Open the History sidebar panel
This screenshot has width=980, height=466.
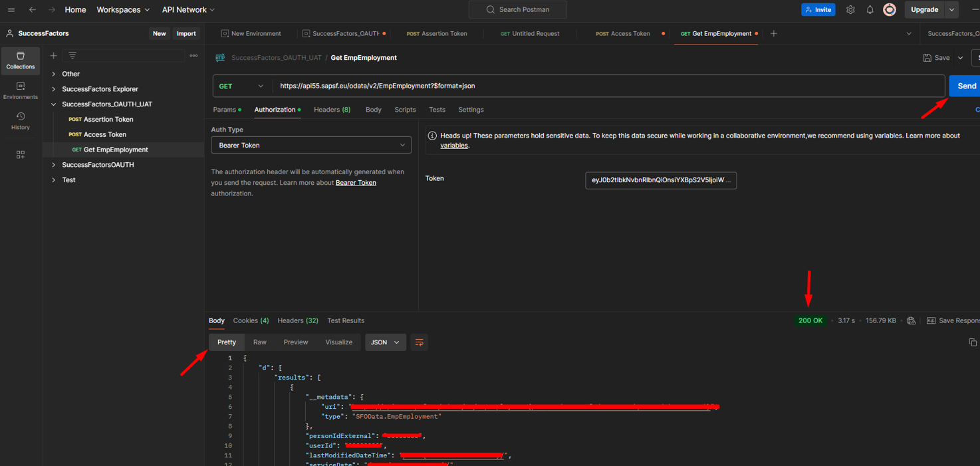[x=21, y=121]
